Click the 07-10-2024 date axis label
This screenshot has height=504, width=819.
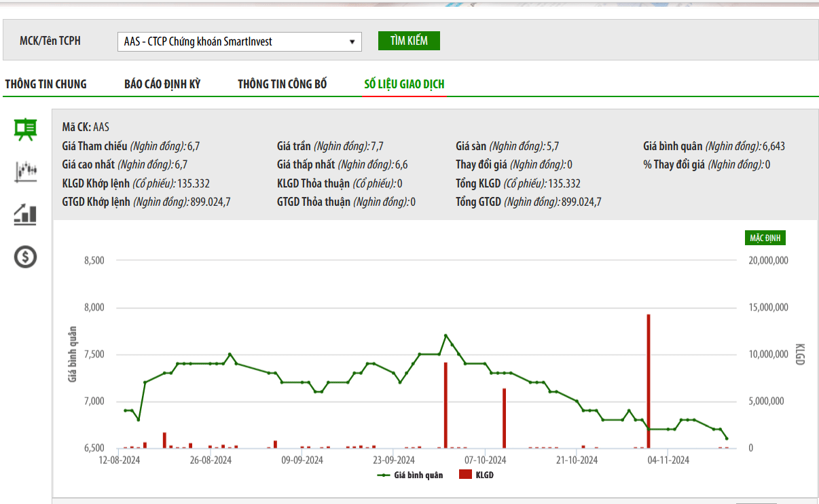[x=485, y=461]
